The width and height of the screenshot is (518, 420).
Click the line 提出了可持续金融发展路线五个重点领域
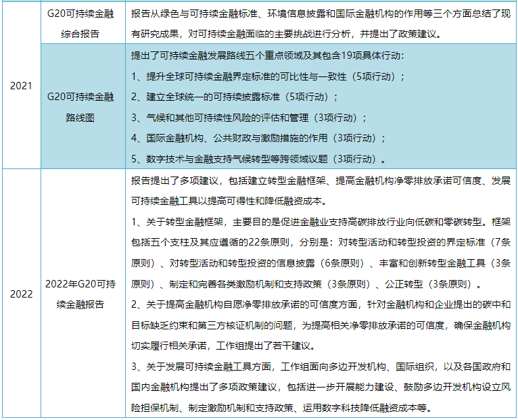[267, 55]
